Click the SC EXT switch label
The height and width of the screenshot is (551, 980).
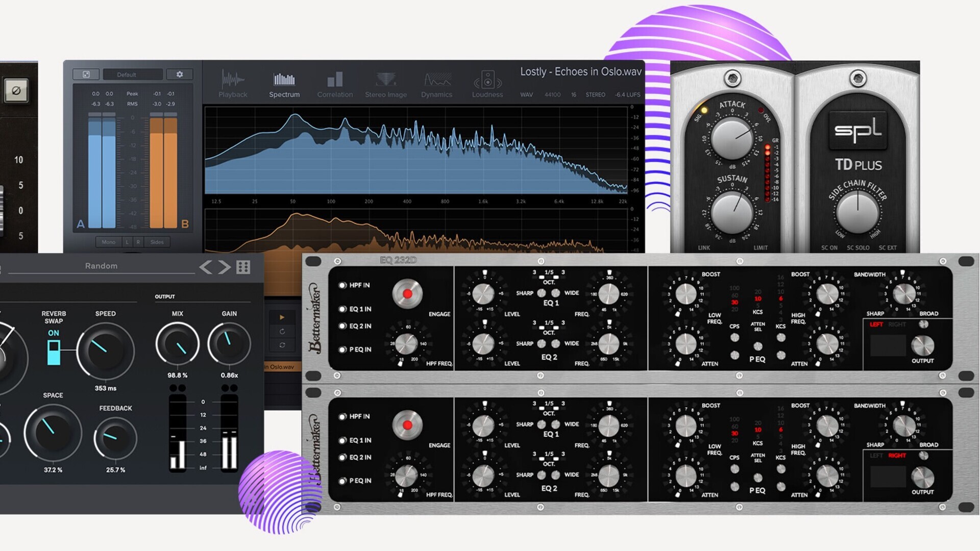(x=888, y=247)
